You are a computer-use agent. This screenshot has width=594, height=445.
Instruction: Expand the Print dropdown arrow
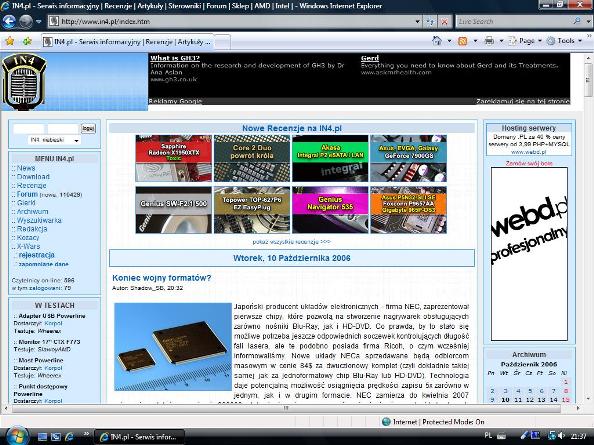[501, 41]
